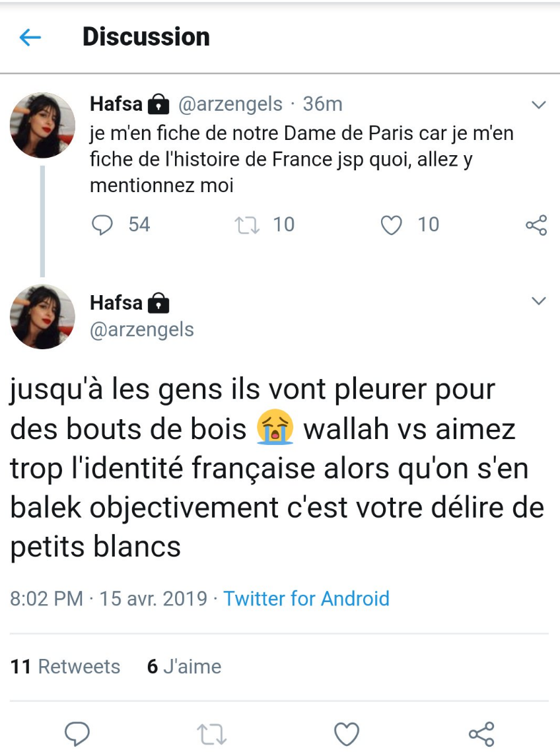560x752 pixels.
Task: Share the main tweet via the bottom share icon
Action: 481,734
